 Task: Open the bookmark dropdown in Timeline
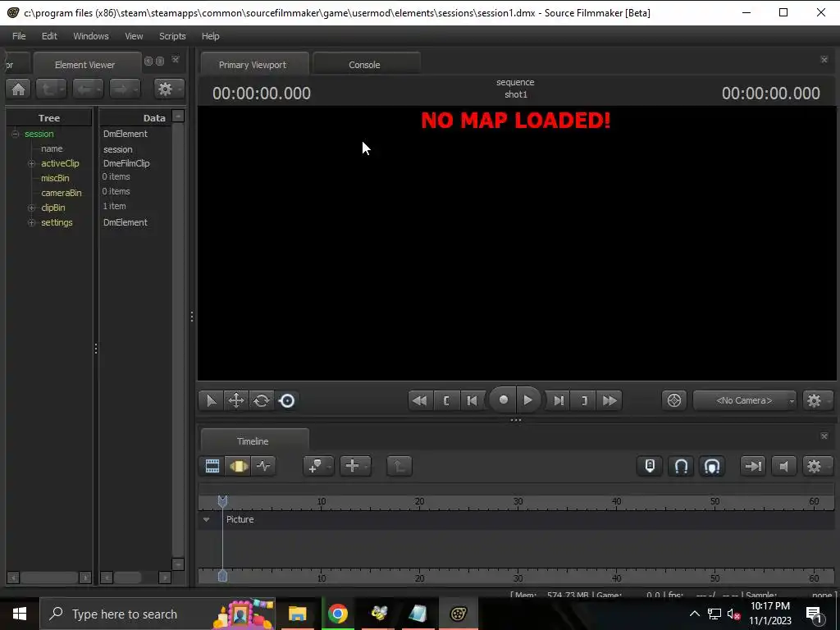click(318, 466)
